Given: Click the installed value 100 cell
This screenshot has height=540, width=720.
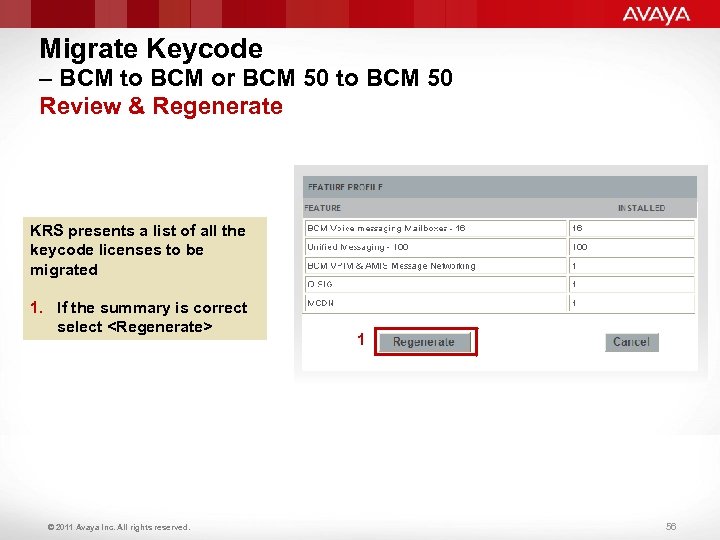Looking at the screenshot, I should coord(632,247).
